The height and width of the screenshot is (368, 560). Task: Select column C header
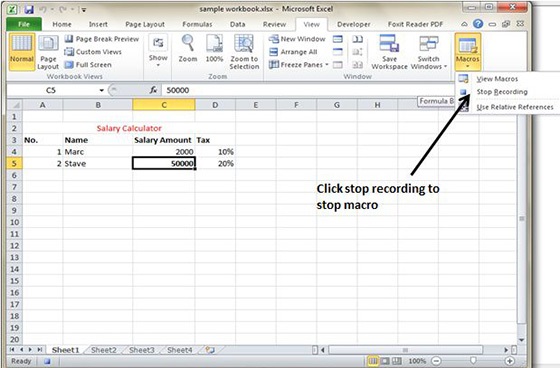(164, 105)
